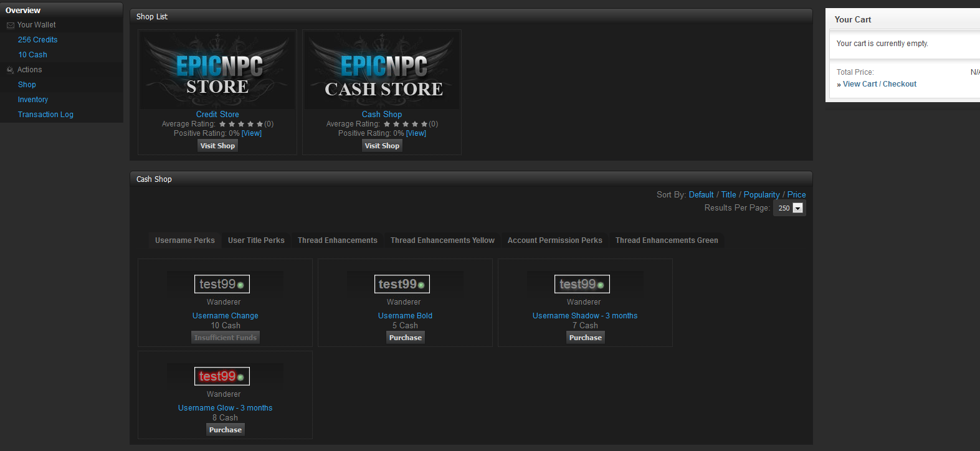Visit the Cash Shop via button

pyautogui.click(x=382, y=146)
